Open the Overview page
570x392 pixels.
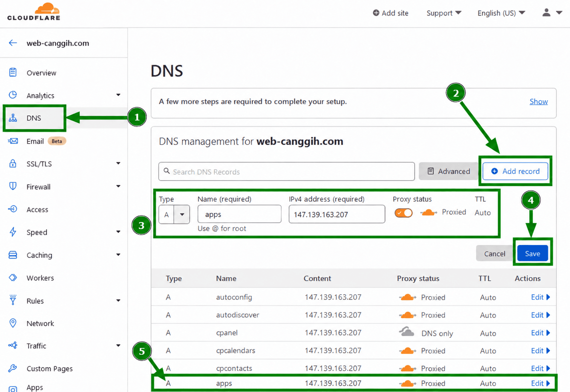click(41, 73)
